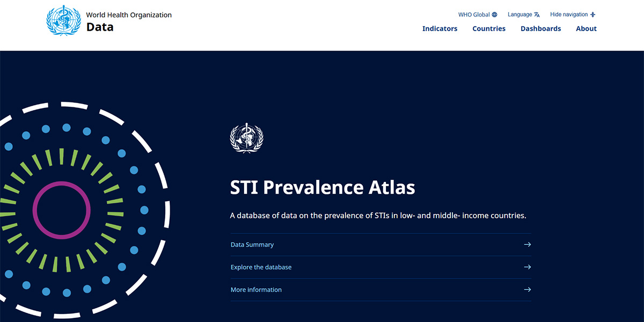
Task: Toggle Hide navigation
Action: pos(573,14)
